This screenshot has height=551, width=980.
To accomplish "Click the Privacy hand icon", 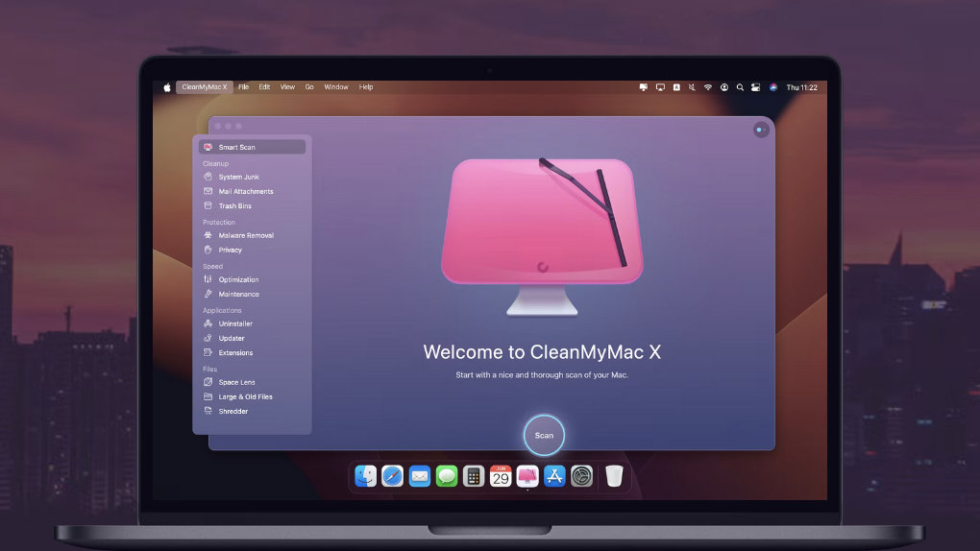I will (x=208, y=250).
